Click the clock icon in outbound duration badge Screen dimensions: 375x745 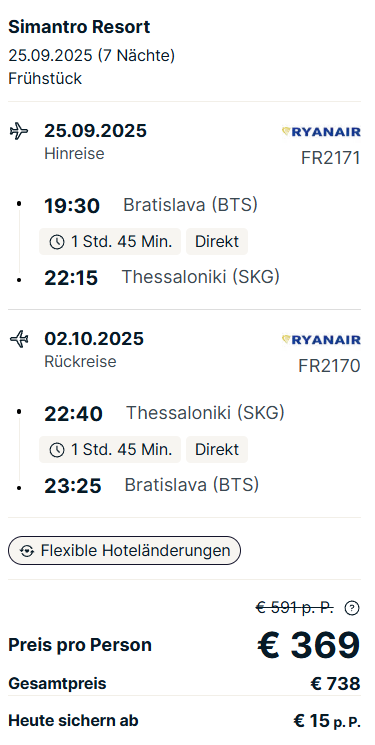pyautogui.click(x=57, y=242)
